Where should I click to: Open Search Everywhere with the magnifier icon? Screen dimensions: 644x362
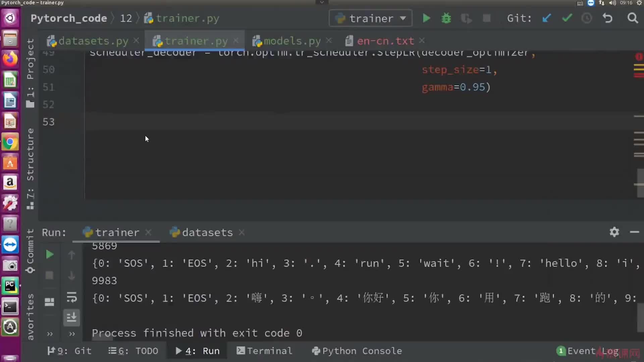(633, 18)
